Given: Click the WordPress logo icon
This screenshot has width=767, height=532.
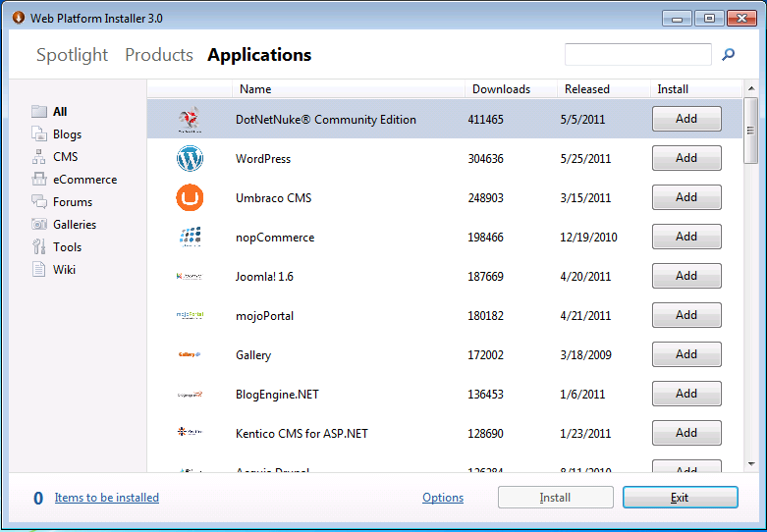Looking at the screenshot, I should [190, 158].
